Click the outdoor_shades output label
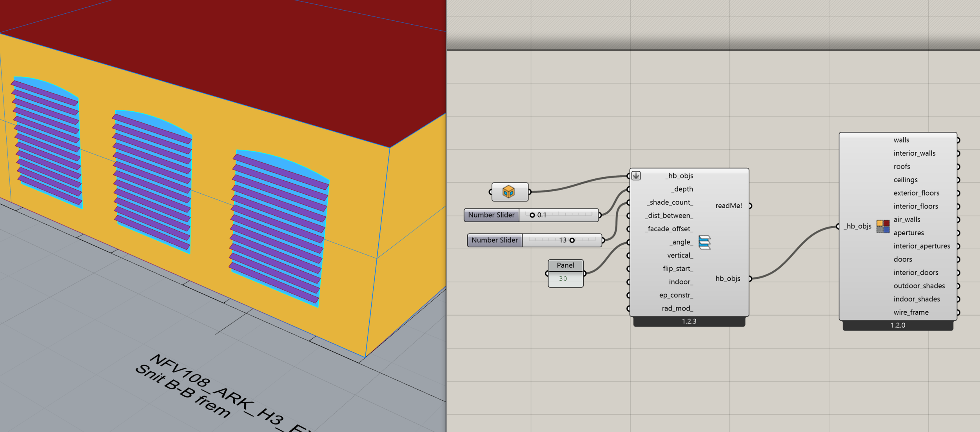The height and width of the screenshot is (432, 980). coord(919,286)
